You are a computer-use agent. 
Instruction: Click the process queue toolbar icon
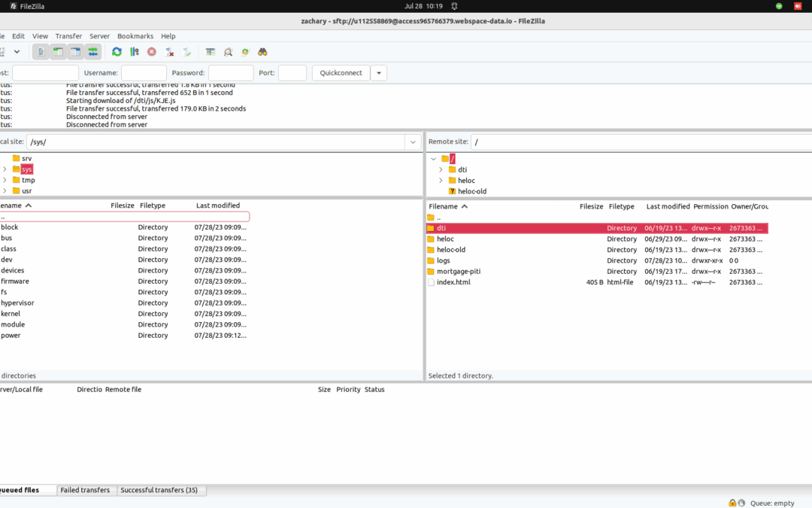tap(134, 52)
